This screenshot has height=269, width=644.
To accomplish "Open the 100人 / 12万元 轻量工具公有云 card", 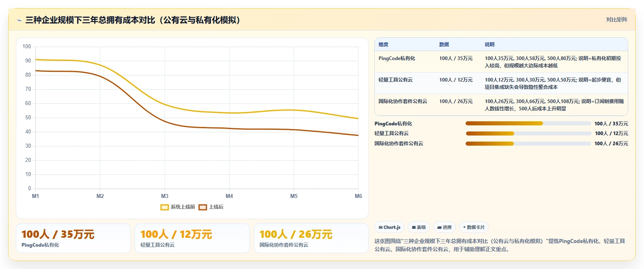I will point(192,238).
